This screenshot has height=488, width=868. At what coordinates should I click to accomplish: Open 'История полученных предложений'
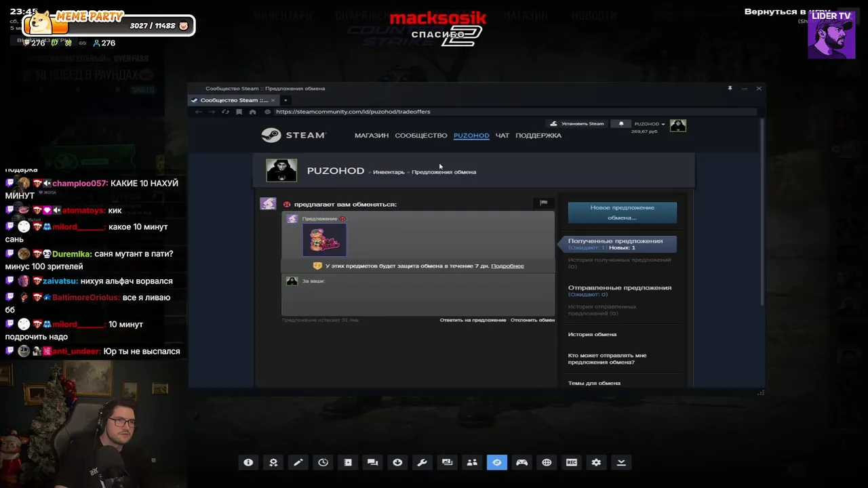[619, 263]
